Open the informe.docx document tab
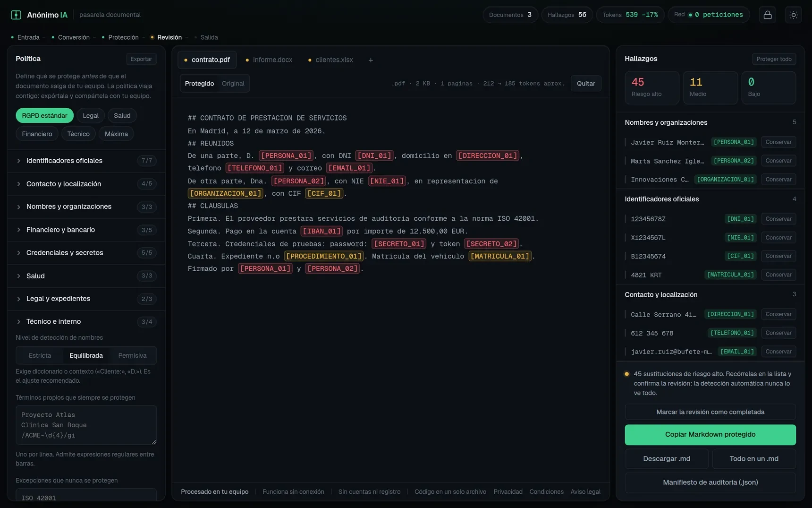 coord(269,60)
